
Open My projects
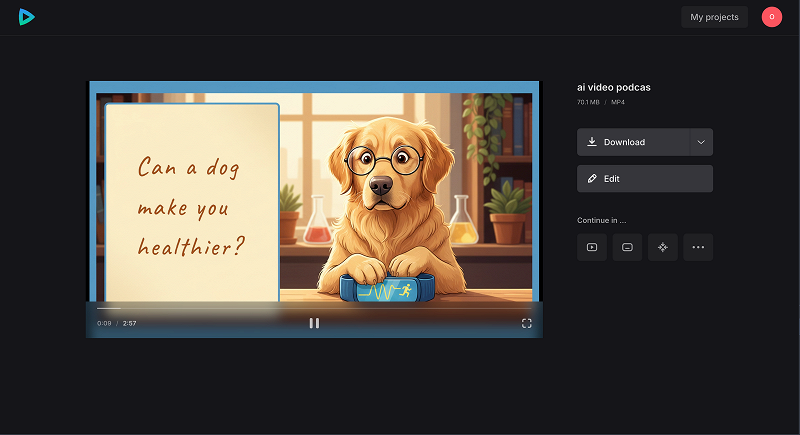coord(714,17)
